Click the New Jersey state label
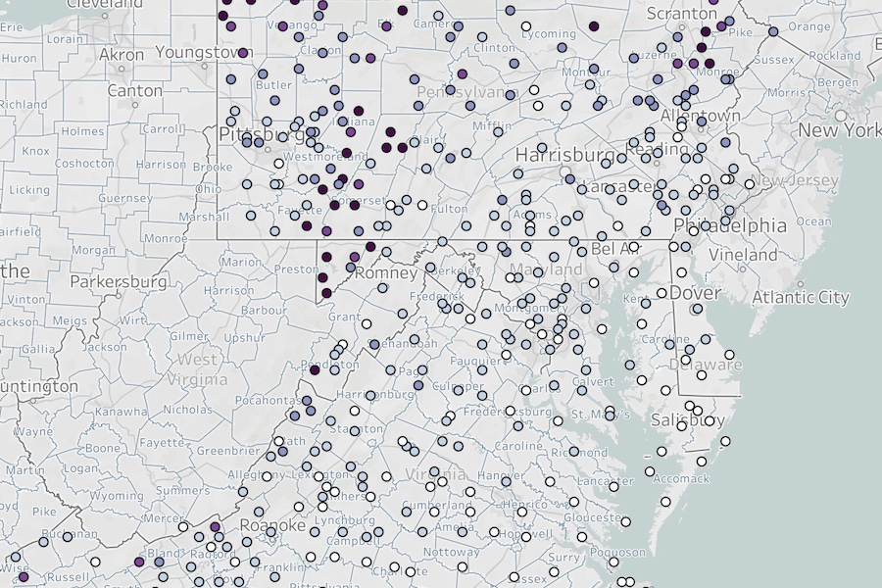882x588 pixels. click(794, 180)
